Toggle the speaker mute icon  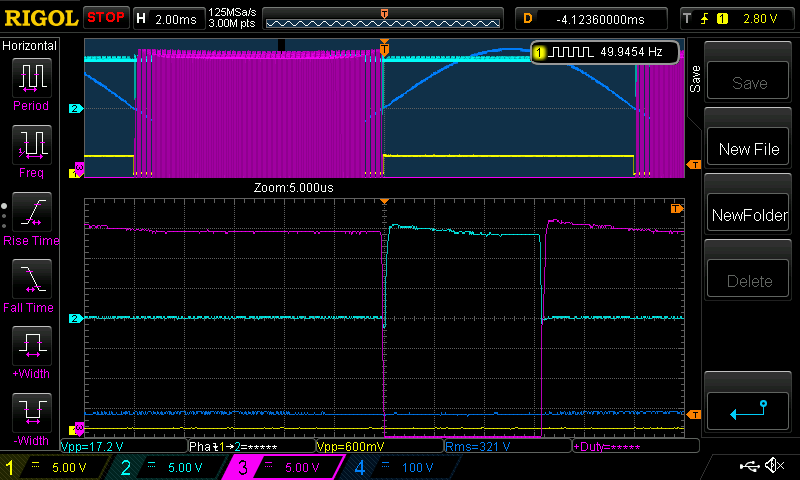[774, 466]
